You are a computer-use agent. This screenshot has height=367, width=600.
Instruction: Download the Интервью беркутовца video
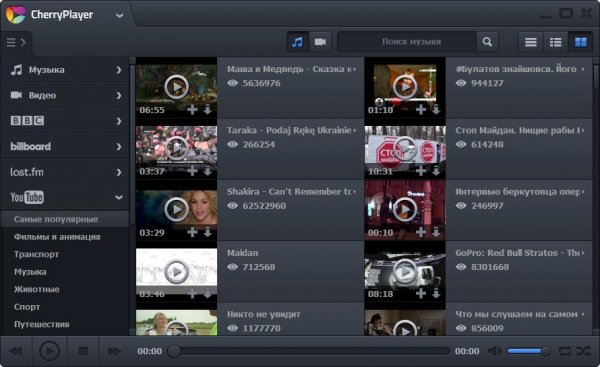coord(436,233)
